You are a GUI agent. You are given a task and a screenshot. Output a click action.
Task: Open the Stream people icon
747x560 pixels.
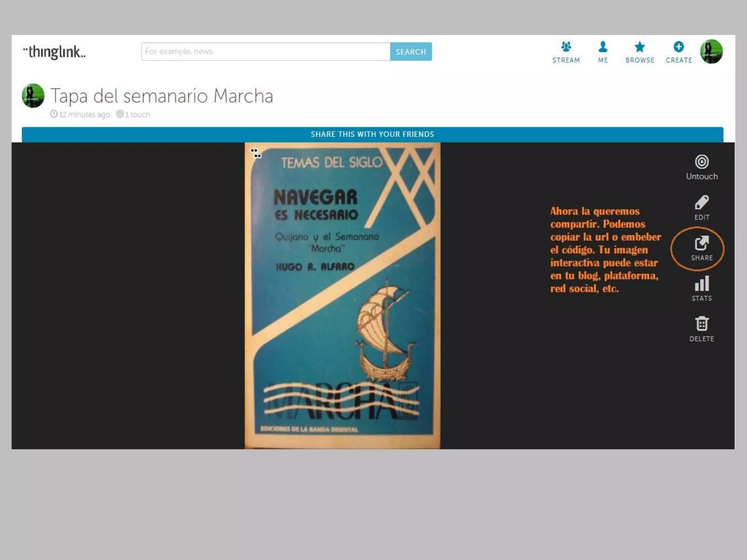566,47
